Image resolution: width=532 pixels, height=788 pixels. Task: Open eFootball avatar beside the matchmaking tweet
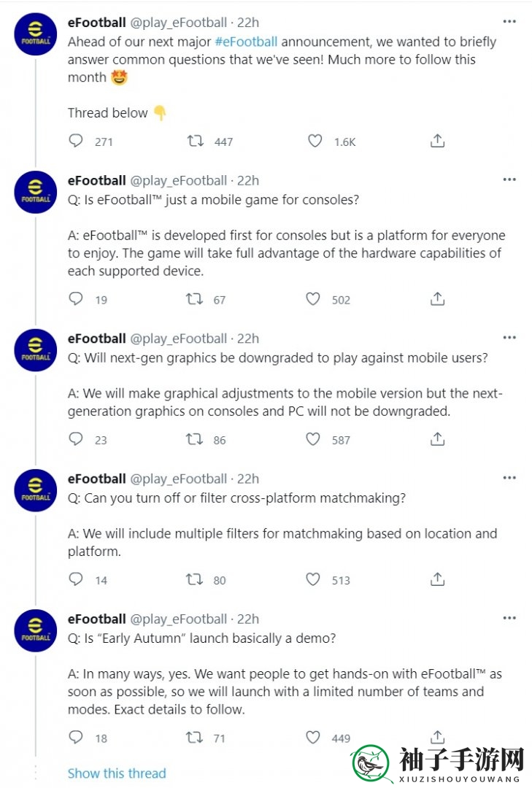(x=35, y=490)
